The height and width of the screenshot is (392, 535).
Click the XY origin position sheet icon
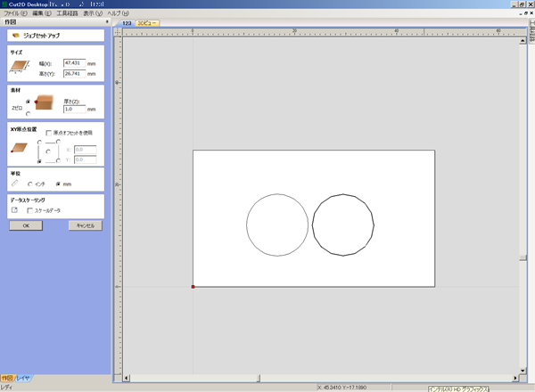pos(18,147)
